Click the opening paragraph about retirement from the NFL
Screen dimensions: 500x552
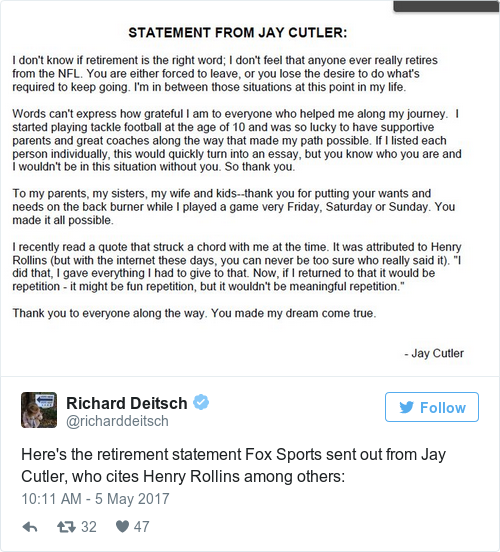click(225, 74)
